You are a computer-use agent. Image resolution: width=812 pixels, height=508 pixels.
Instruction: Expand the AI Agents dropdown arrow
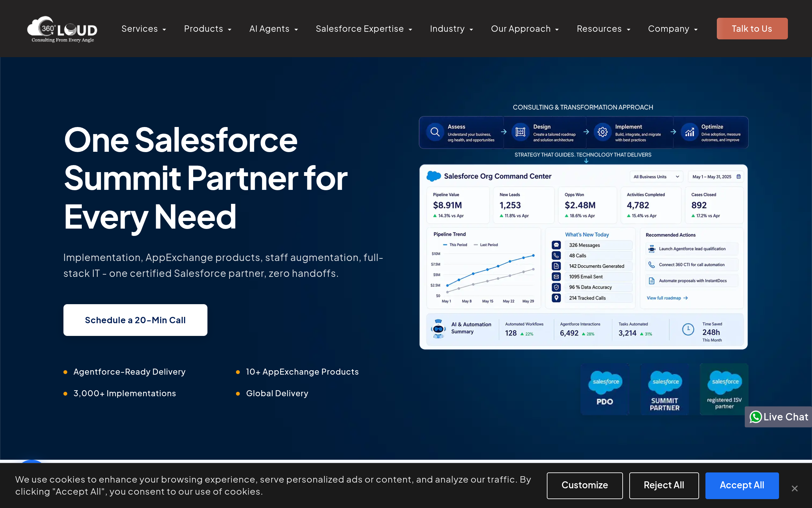[296, 30]
